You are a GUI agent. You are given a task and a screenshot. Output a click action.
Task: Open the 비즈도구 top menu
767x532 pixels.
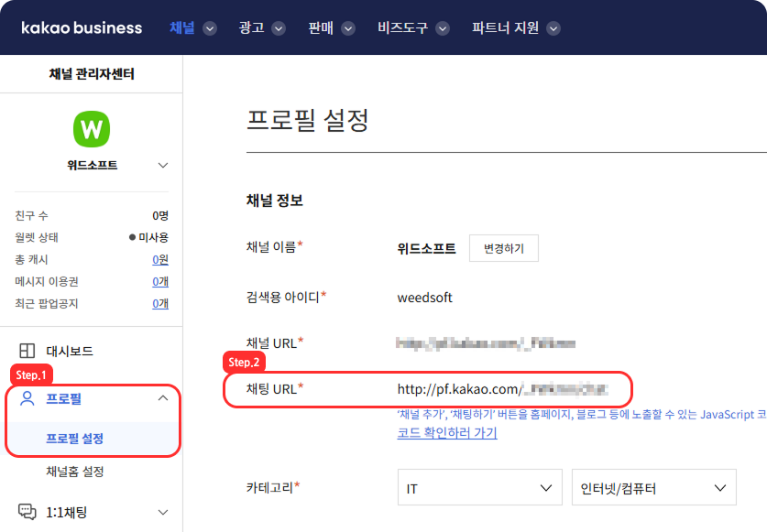tap(402, 27)
